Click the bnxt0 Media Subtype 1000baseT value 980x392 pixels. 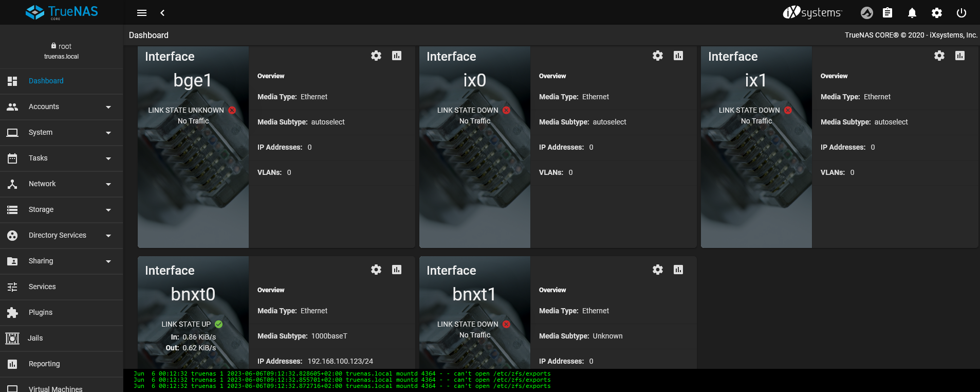pyautogui.click(x=329, y=336)
